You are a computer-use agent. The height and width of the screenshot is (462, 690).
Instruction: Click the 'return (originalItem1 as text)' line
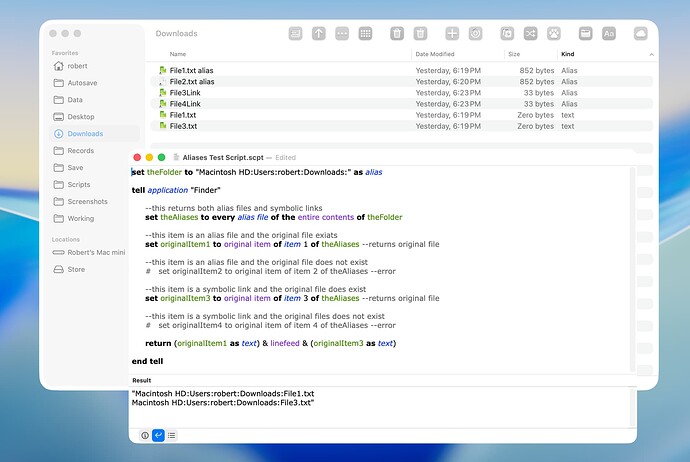(x=271, y=343)
